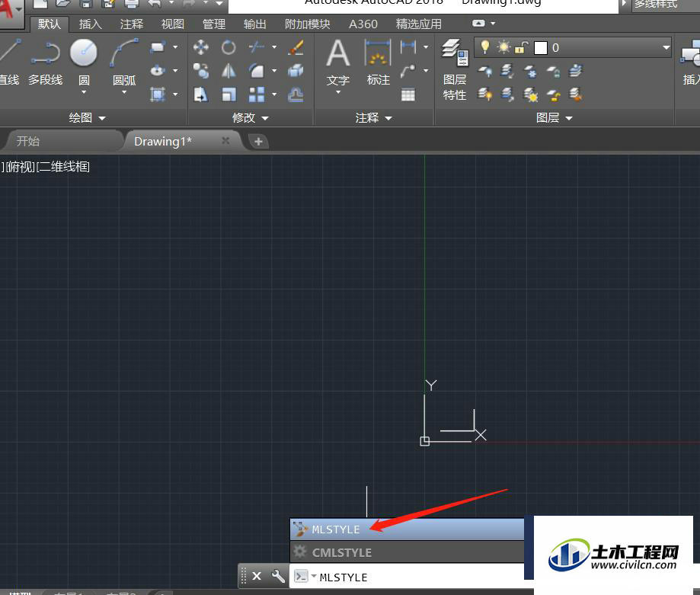Toggle layer 0 on/off lightbulb
The width and height of the screenshot is (700, 595).
pyautogui.click(x=485, y=47)
